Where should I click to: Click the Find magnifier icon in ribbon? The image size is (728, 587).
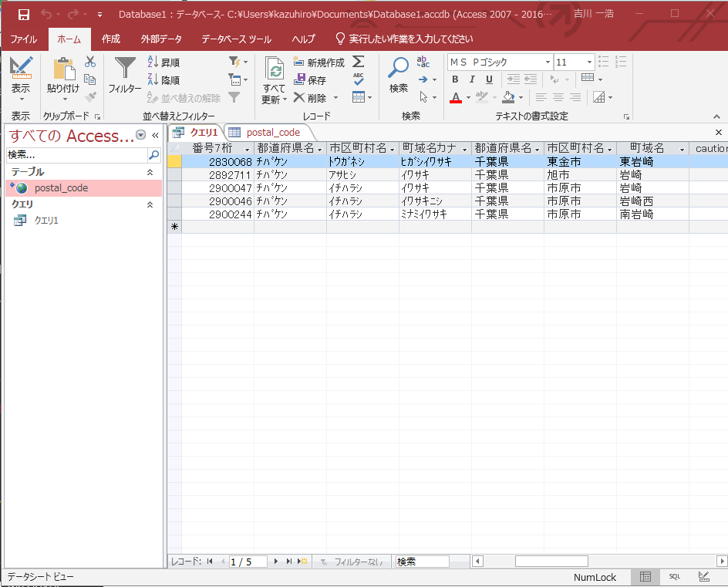pos(398,69)
